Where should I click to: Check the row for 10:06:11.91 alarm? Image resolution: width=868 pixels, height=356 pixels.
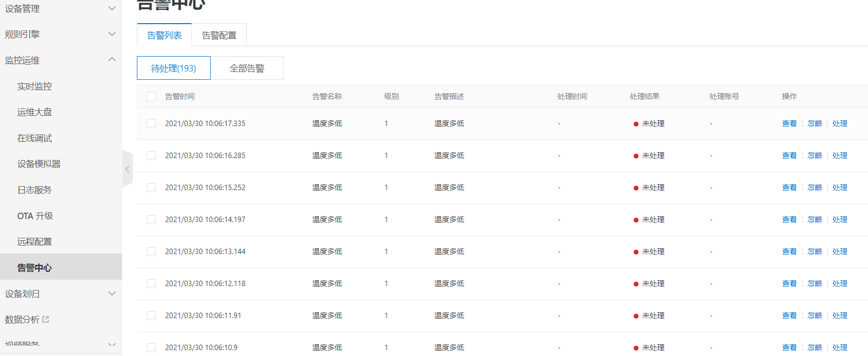coord(151,316)
